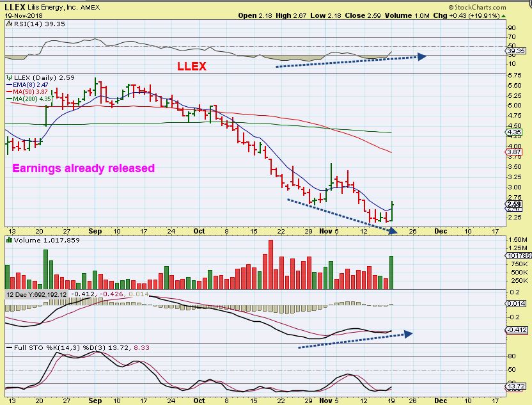
Task: Click the MACD signal value -0.426
Action: [x=111, y=294]
